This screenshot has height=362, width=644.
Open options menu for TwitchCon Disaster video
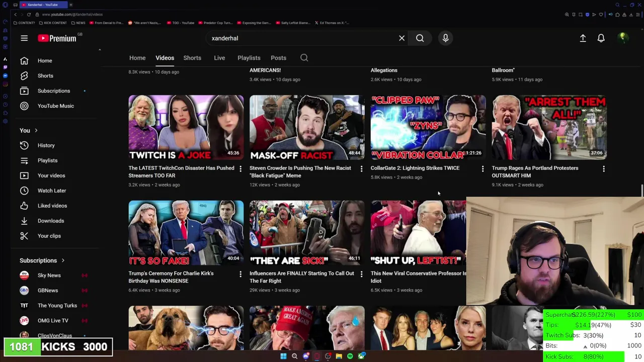click(x=240, y=169)
